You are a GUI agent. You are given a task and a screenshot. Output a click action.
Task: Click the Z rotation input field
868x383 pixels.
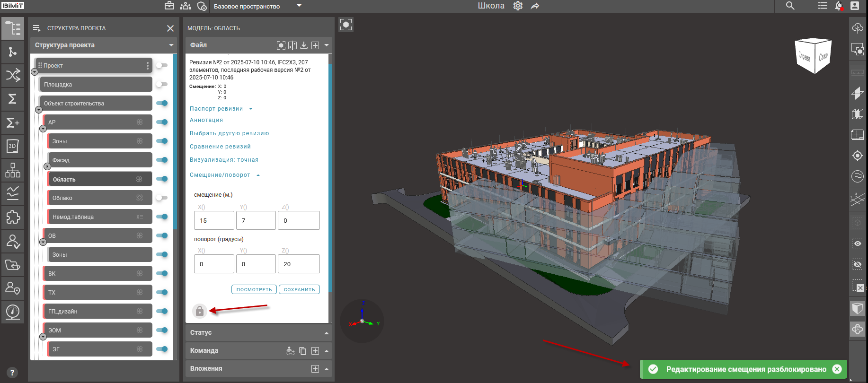click(299, 264)
